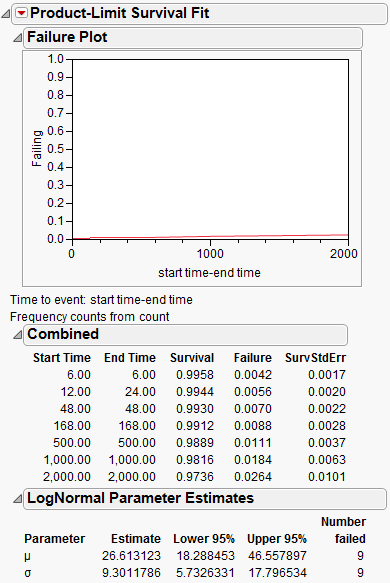
Task: Collapse the LogNormal Parameter Estimates section
Action: (17, 499)
